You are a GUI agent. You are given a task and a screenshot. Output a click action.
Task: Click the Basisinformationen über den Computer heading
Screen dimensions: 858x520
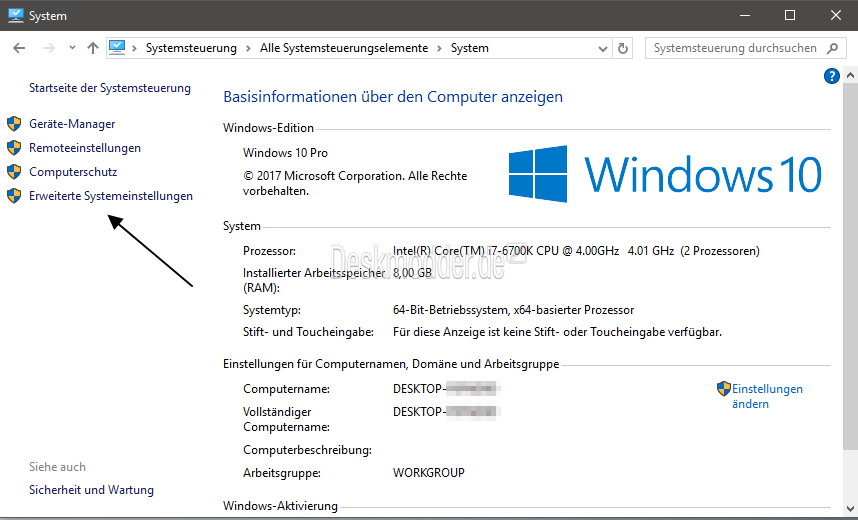(393, 97)
